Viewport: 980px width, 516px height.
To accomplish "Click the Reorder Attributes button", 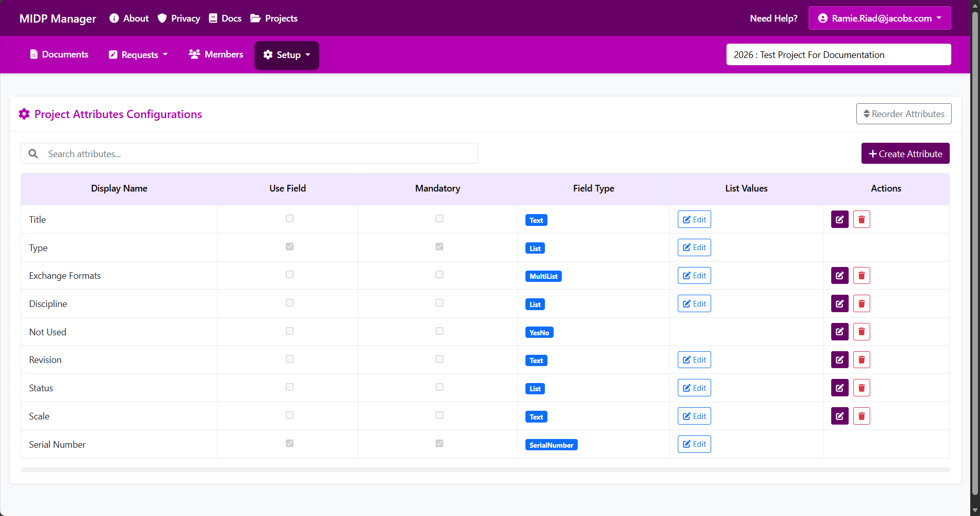I will coord(904,114).
